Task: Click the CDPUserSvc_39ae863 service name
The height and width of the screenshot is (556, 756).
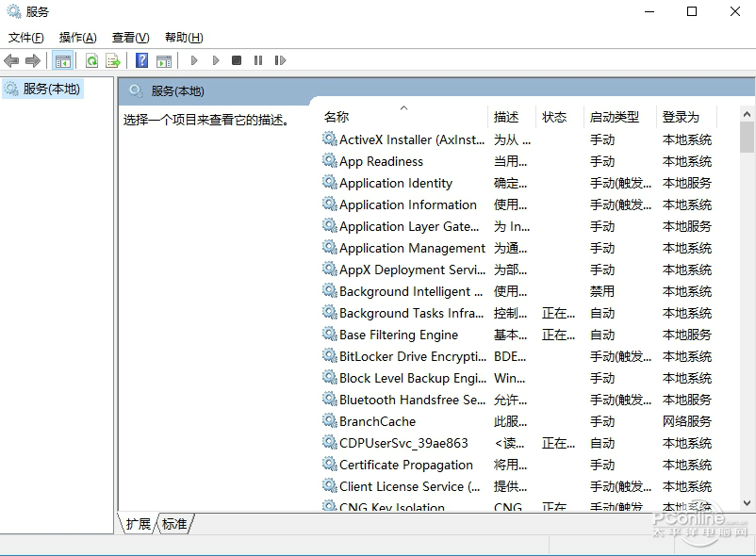Action: pos(403,443)
